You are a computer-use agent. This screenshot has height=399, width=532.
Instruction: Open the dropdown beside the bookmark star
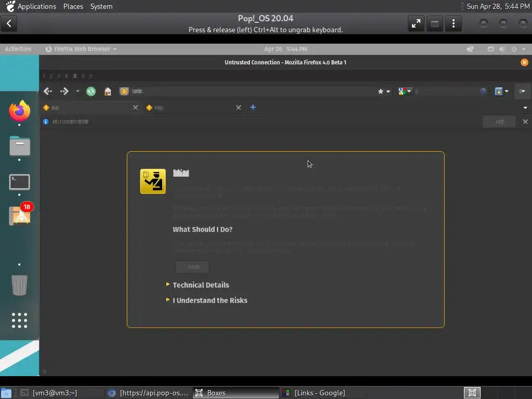pyautogui.click(x=388, y=91)
